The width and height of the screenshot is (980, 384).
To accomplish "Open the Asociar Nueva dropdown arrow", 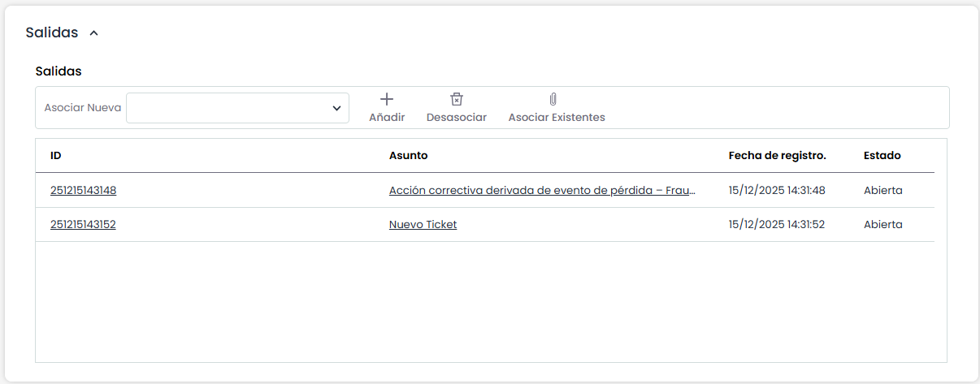I will click(x=336, y=108).
